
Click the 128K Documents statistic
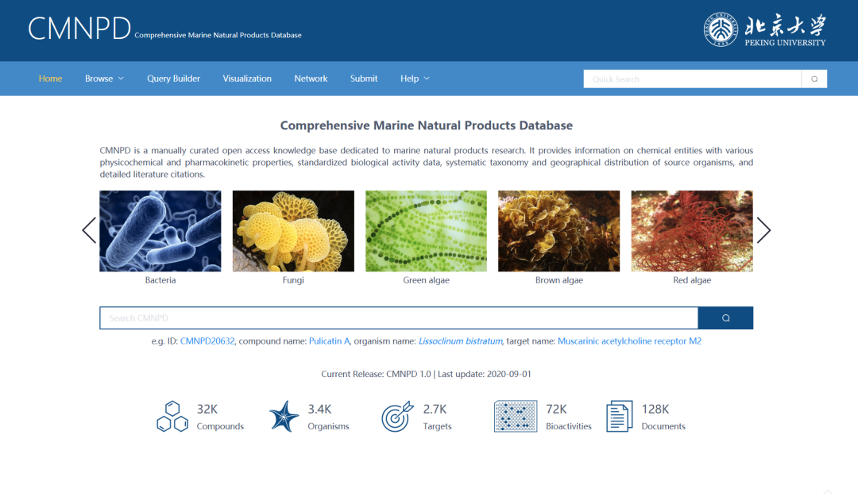[663, 417]
